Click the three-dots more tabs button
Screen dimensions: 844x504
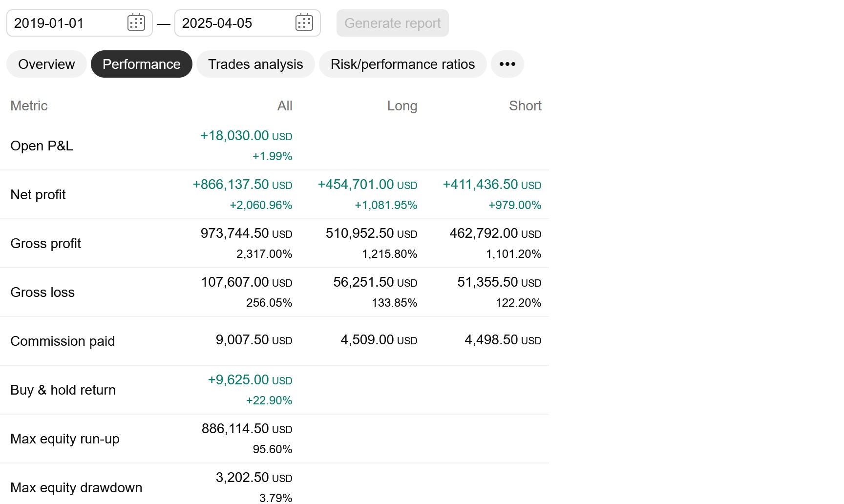(507, 64)
